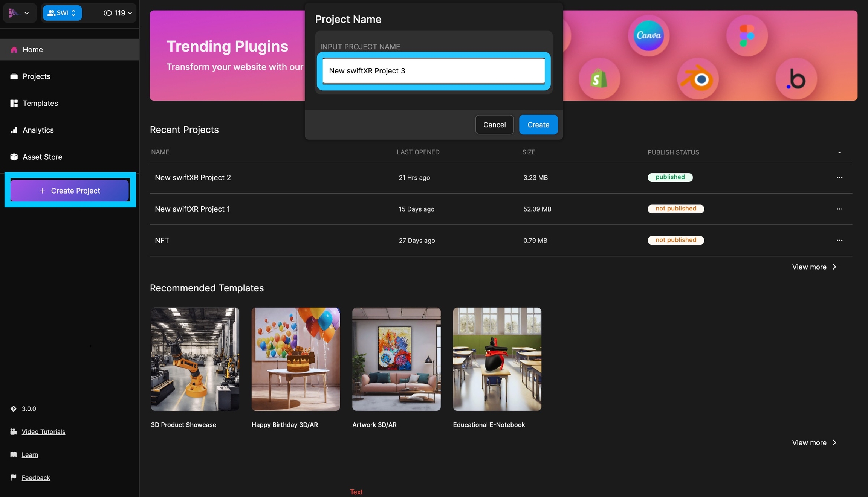Open options menu for NFT project
The height and width of the screenshot is (497, 868).
coord(839,240)
